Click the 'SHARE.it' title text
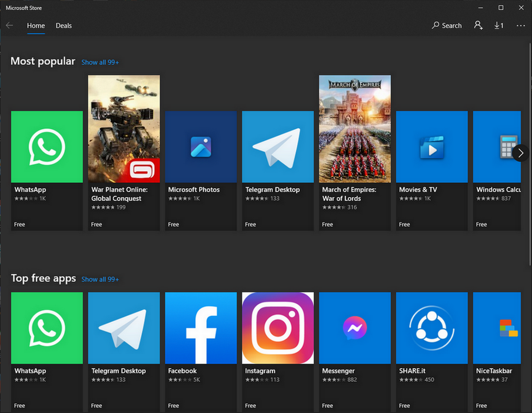This screenshot has width=532, height=413. point(412,371)
